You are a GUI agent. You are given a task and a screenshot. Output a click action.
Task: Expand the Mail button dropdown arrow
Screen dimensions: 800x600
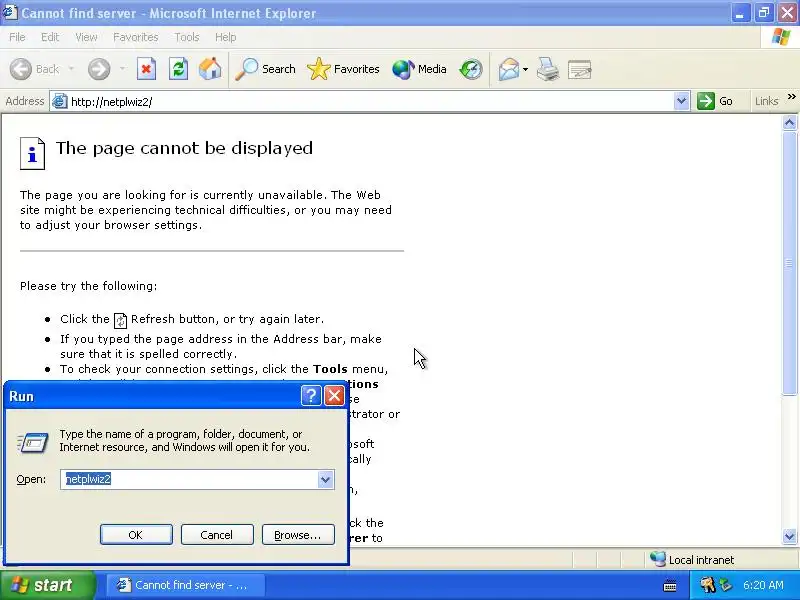tap(526, 69)
